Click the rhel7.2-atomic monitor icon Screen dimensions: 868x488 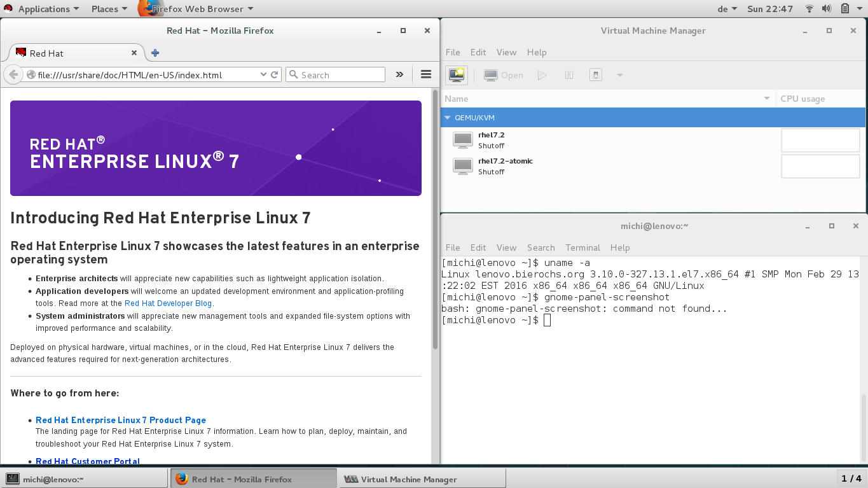[463, 166]
